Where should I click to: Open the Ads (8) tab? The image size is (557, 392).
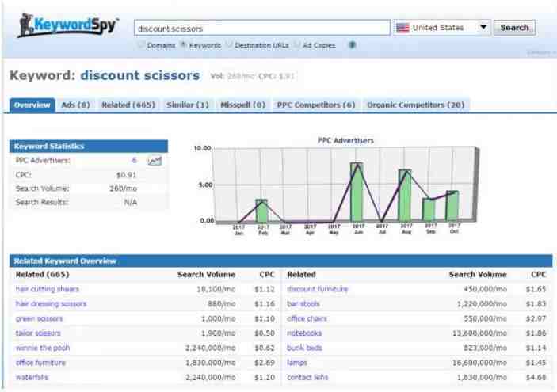pos(75,105)
